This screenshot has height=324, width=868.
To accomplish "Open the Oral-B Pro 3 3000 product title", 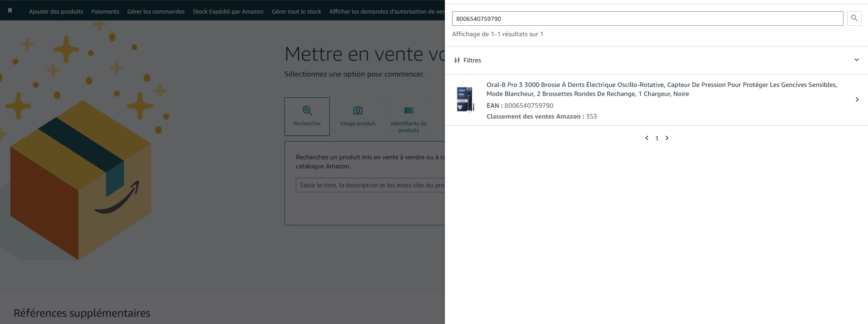I will click(661, 89).
